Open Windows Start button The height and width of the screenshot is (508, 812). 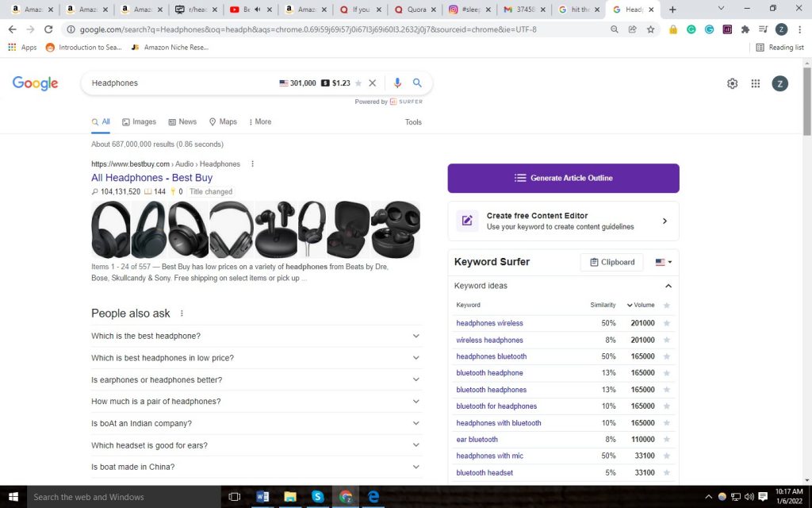(13, 497)
